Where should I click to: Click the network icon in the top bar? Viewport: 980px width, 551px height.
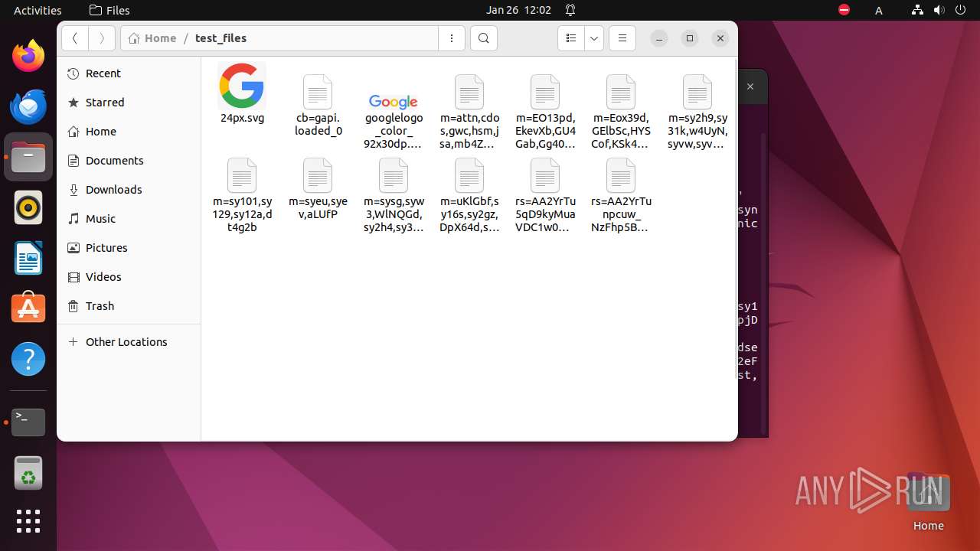click(917, 10)
